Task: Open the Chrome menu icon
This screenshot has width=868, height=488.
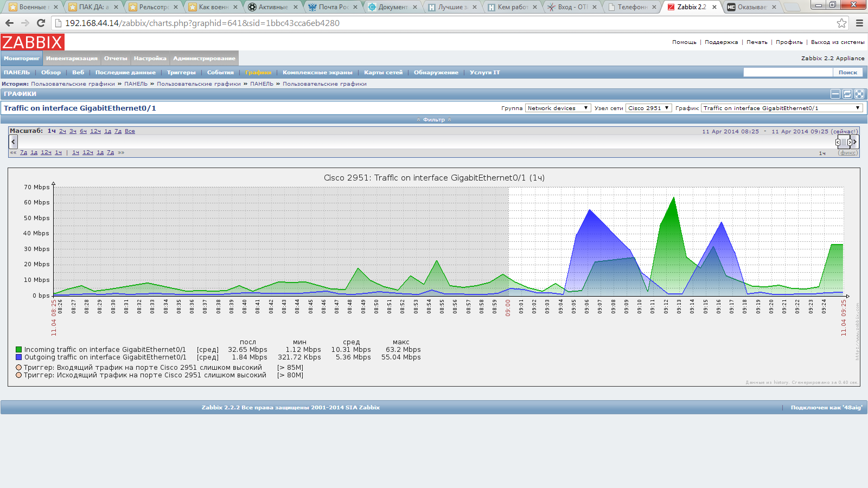Action: click(x=859, y=23)
